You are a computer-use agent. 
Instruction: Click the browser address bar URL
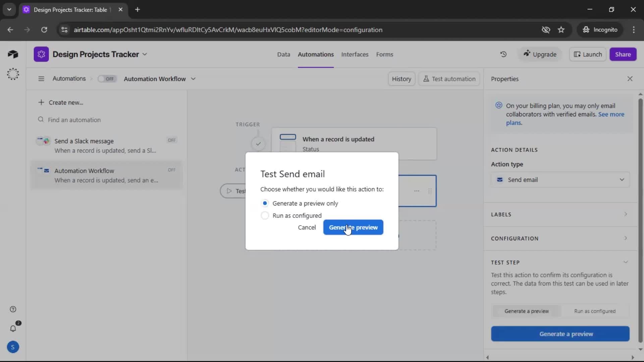(x=228, y=30)
